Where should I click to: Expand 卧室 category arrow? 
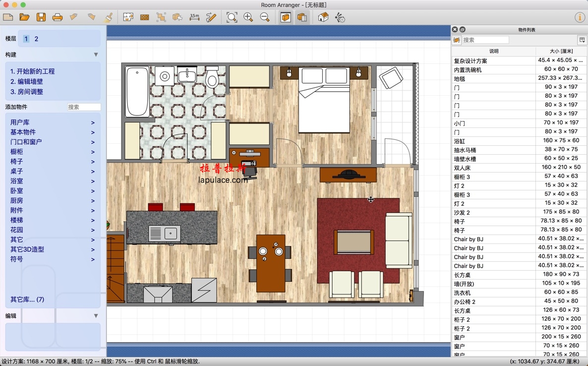[x=93, y=191]
